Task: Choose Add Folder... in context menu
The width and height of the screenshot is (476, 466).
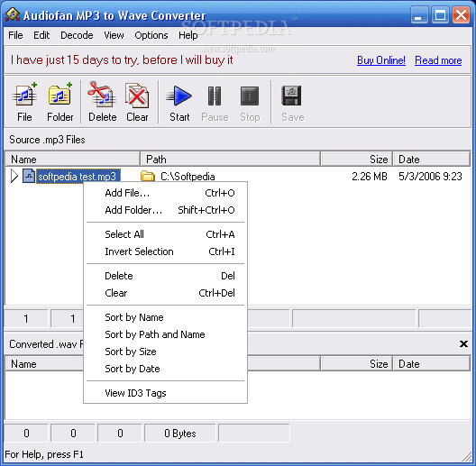Action: point(166,210)
